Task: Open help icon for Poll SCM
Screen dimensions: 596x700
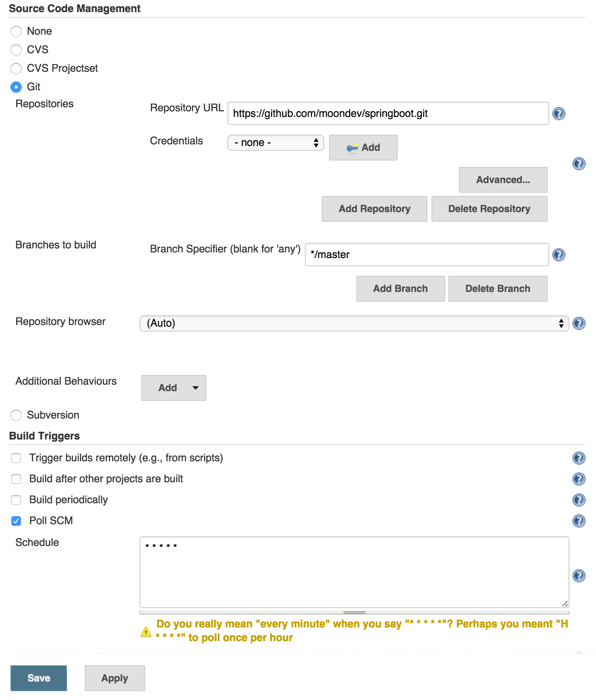Action: (x=579, y=521)
